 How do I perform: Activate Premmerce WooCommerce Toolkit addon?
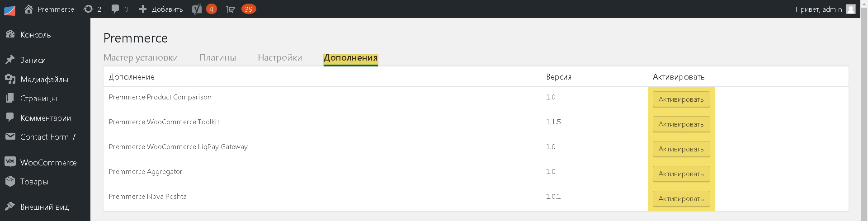[681, 124]
